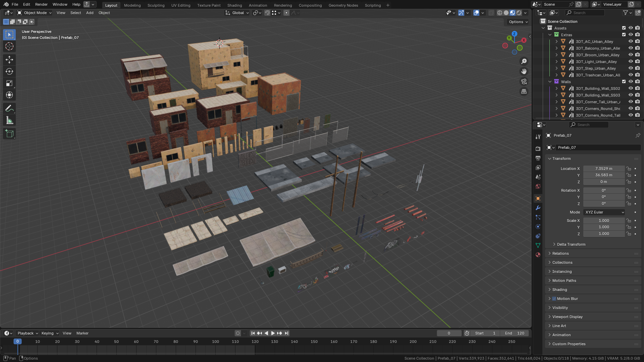The image size is (644, 362).
Task: Click the camera view icon in viewport
Action: click(524, 81)
